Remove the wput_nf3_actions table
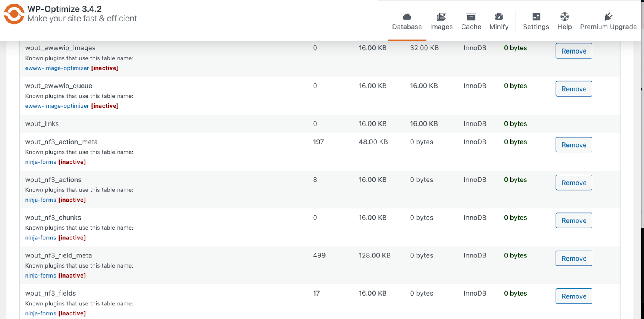Viewport: 644px width, 319px height. click(574, 183)
